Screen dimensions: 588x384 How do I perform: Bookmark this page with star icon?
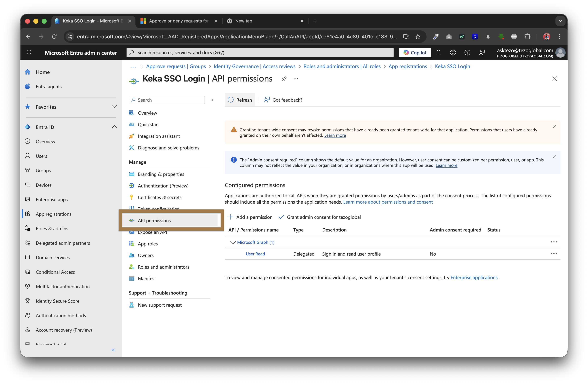[x=417, y=37]
